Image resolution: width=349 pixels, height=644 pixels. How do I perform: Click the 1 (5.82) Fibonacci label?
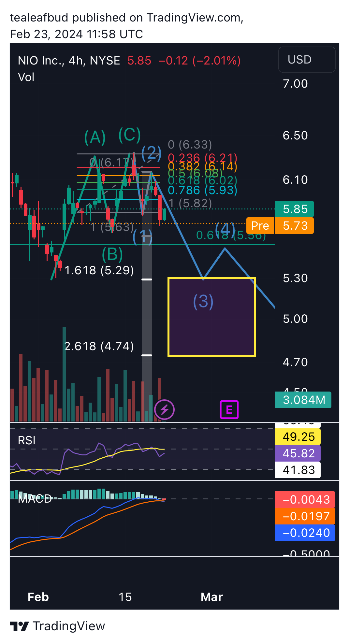(190, 203)
